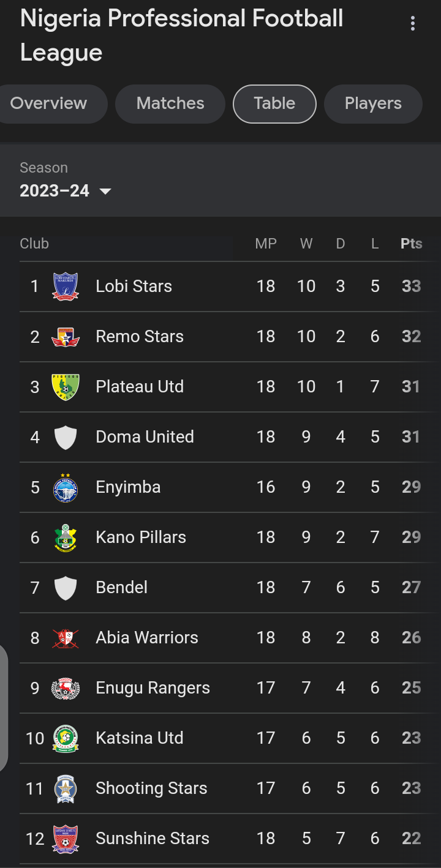441x868 pixels.
Task: Click the Enugu Rangers club crest
Action: pyautogui.click(x=66, y=688)
